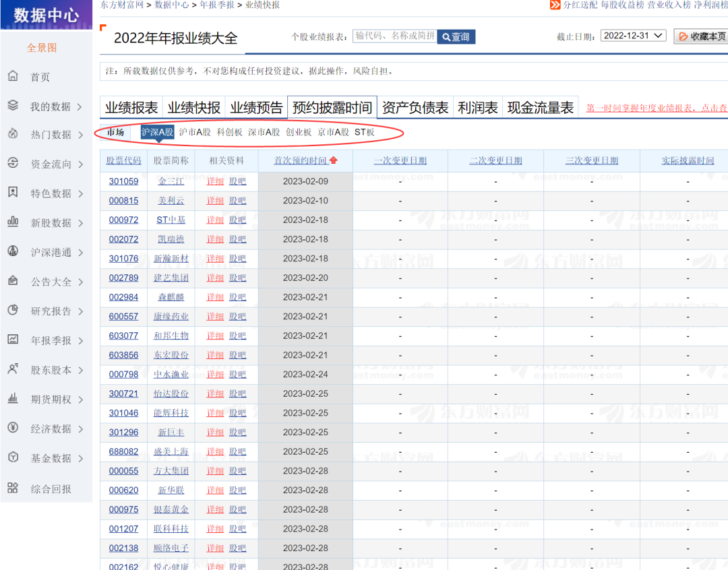
Task: Expand the 基金数据 sidebar chevron
Action: tap(81, 459)
